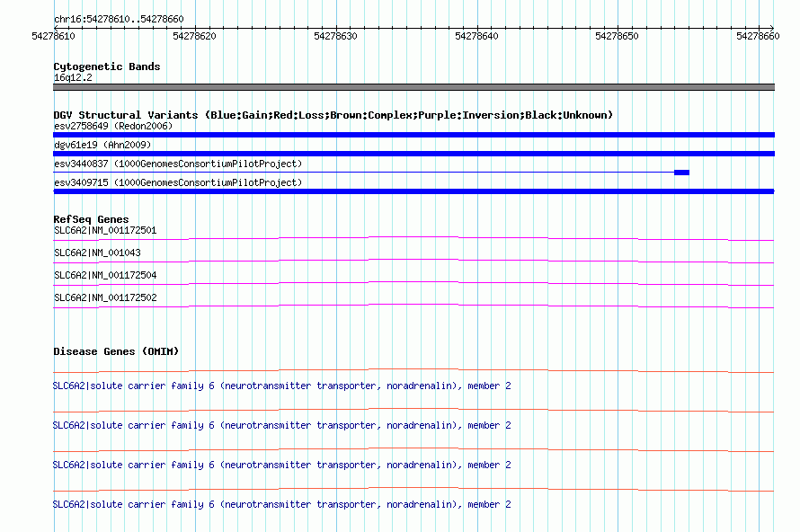800x532 pixels.
Task: Click ruler position 54278620
Action: (x=194, y=36)
